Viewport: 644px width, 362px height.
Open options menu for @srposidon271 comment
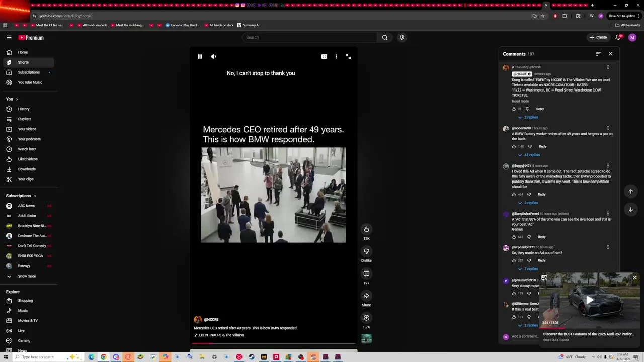(608, 247)
